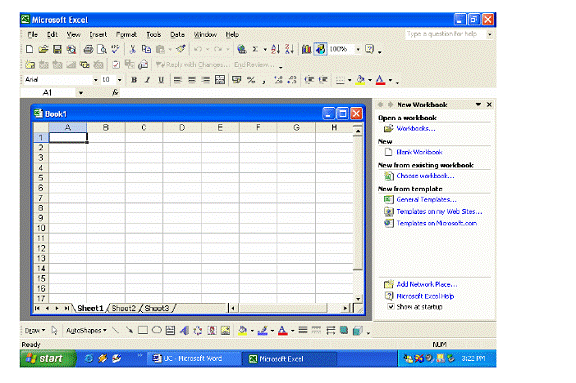Screen dimensions: 576x383
Task: Open the Name Box dropdown arrow
Action: (81, 93)
